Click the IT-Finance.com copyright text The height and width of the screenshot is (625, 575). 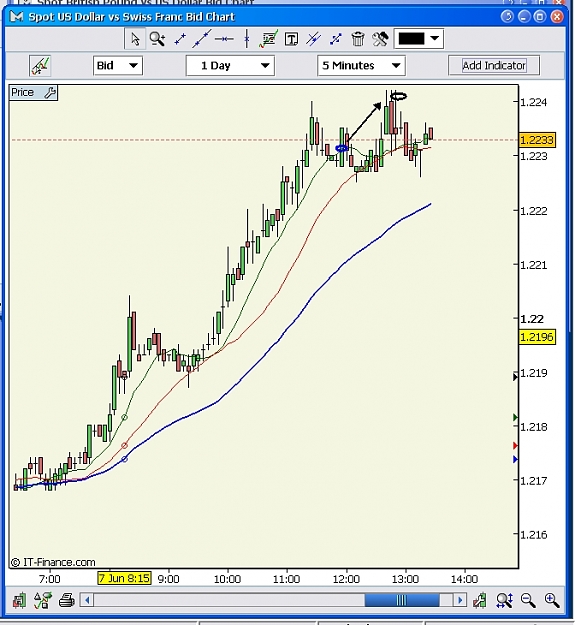click(x=53, y=562)
